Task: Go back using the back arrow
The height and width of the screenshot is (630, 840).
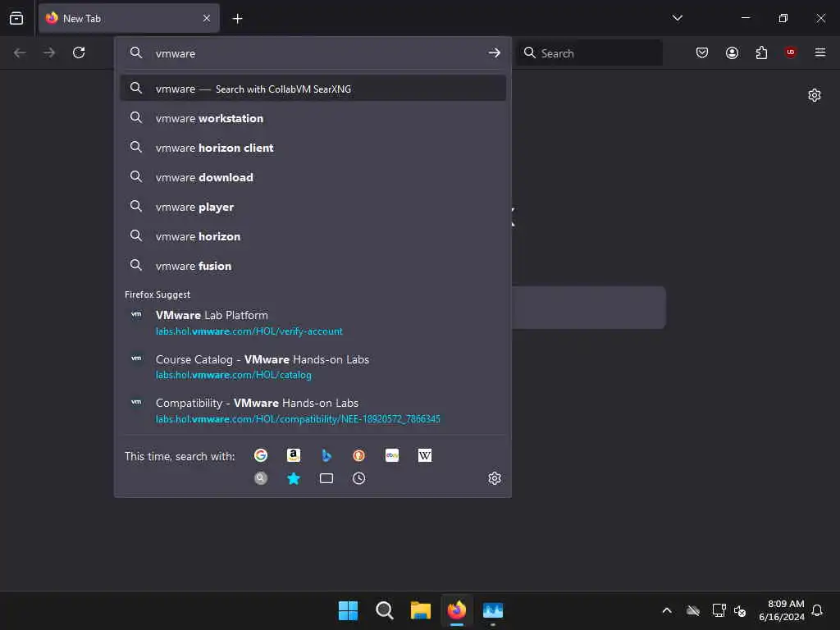Action: click(x=20, y=52)
